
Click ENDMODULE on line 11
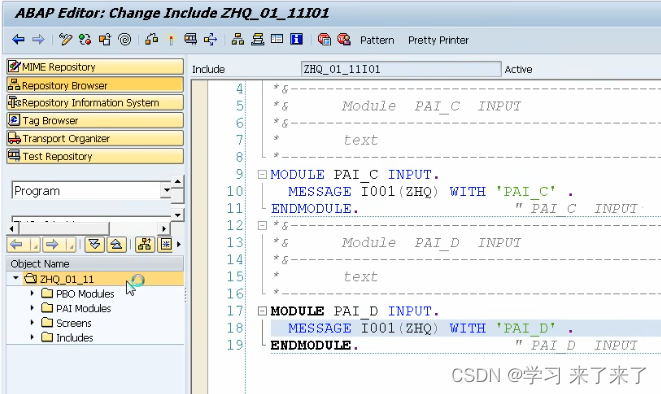tap(314, 209)
